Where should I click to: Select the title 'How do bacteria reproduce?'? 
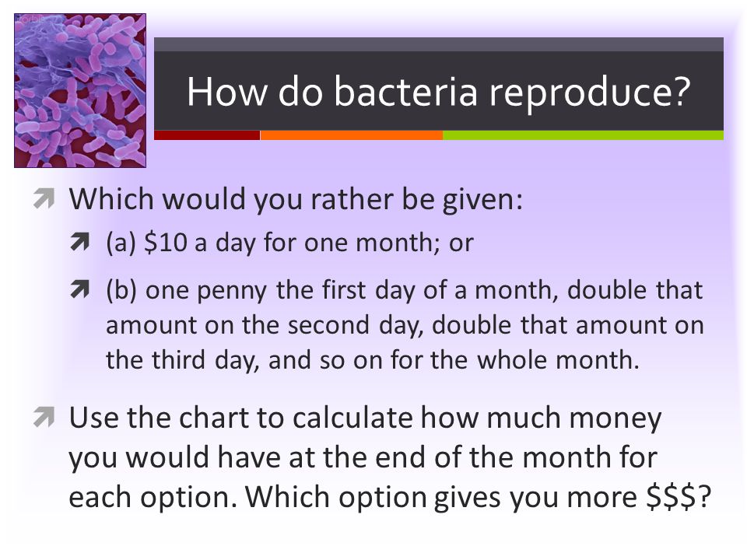click(x=438, y=92)
